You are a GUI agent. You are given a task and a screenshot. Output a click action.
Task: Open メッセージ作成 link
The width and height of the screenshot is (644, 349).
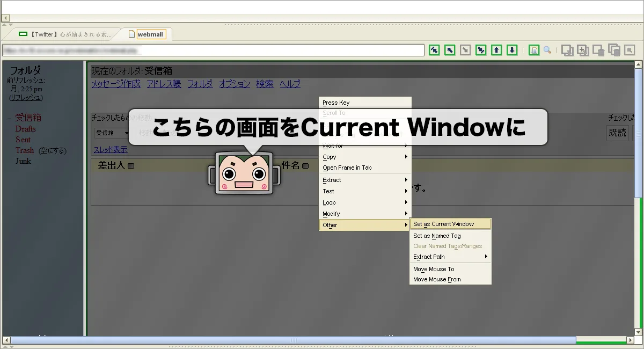point(115,84)
